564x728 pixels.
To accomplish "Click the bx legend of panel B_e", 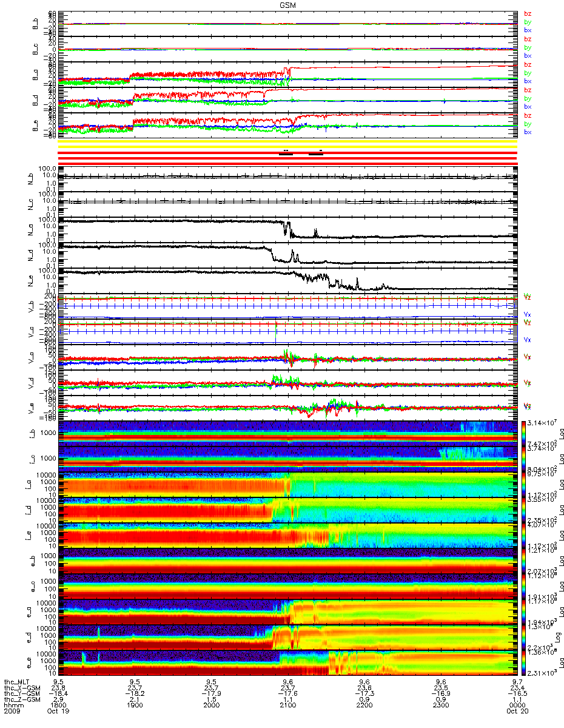I will click(x=528, y=132).
